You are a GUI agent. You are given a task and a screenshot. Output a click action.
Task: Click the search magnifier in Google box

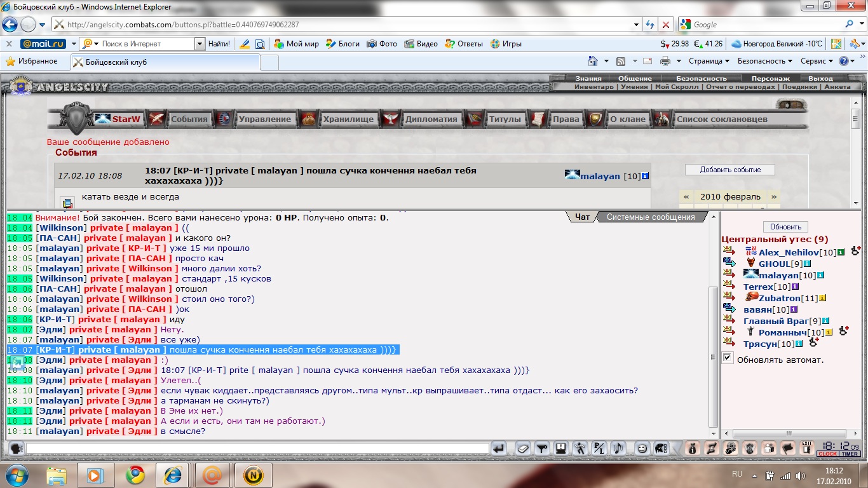(x=850, y=24)
